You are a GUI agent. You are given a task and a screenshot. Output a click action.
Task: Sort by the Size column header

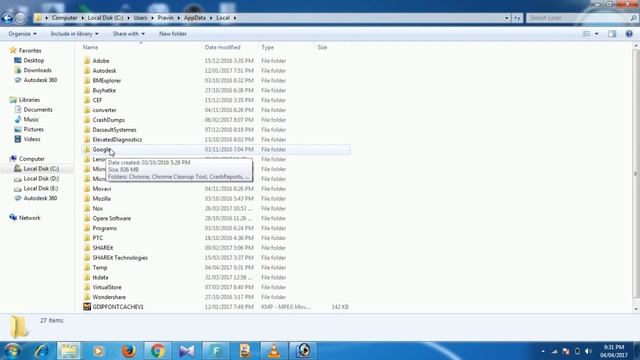click(x=322, y=47)
